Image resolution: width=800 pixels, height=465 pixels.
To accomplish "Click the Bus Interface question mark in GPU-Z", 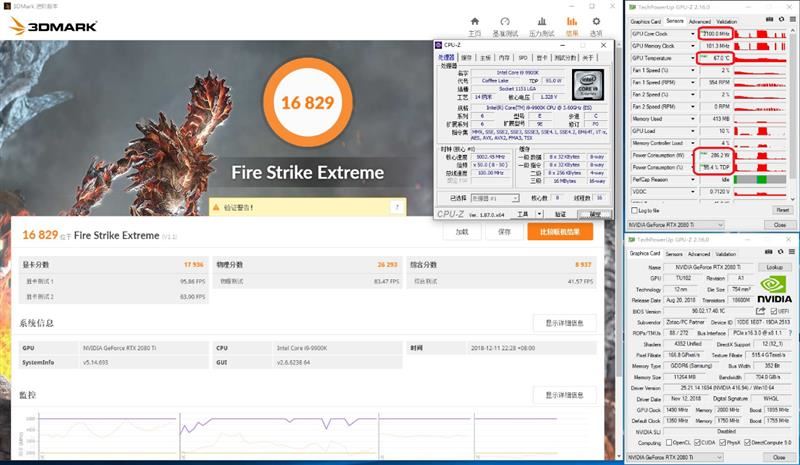I will 790,333.
